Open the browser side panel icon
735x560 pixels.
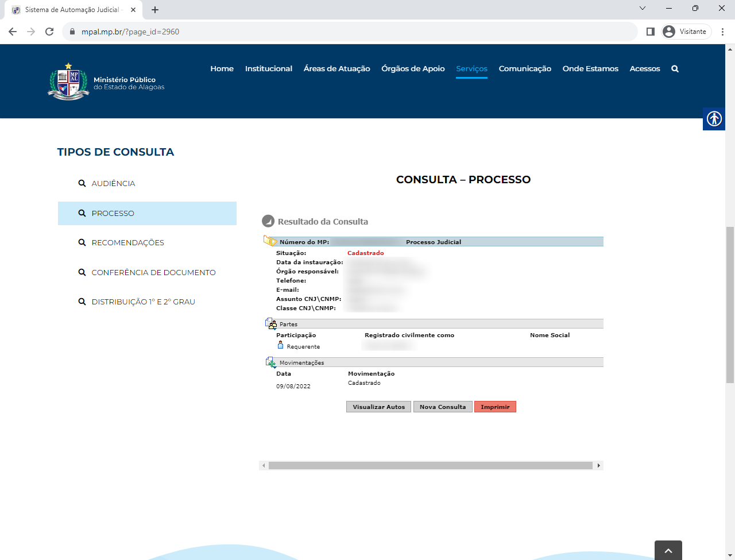tap(651, 32)
